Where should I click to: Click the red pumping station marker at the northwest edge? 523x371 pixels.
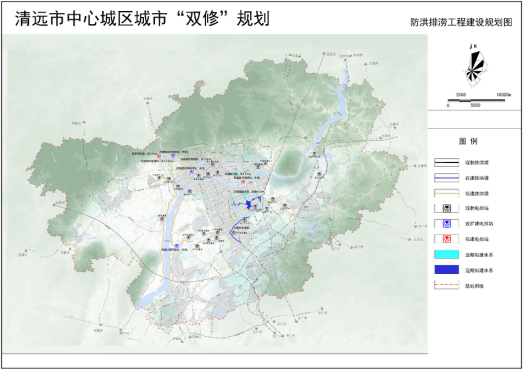pyautogui.click(x=159, y=156)
